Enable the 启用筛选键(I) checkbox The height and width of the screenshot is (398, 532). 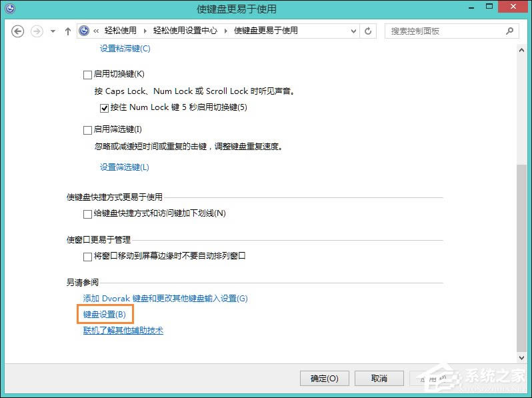(x=87, y=130)
